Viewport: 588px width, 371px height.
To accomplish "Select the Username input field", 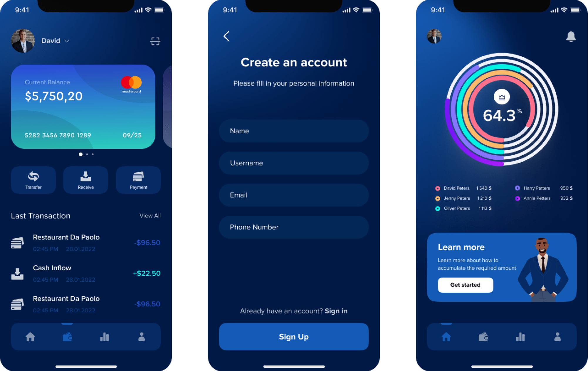I will pos(294,163).
